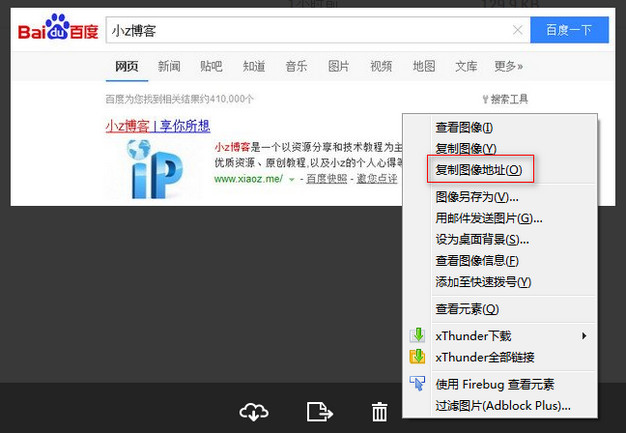
Task: Click the cloud download icon
Action: (x=255, y=411)
